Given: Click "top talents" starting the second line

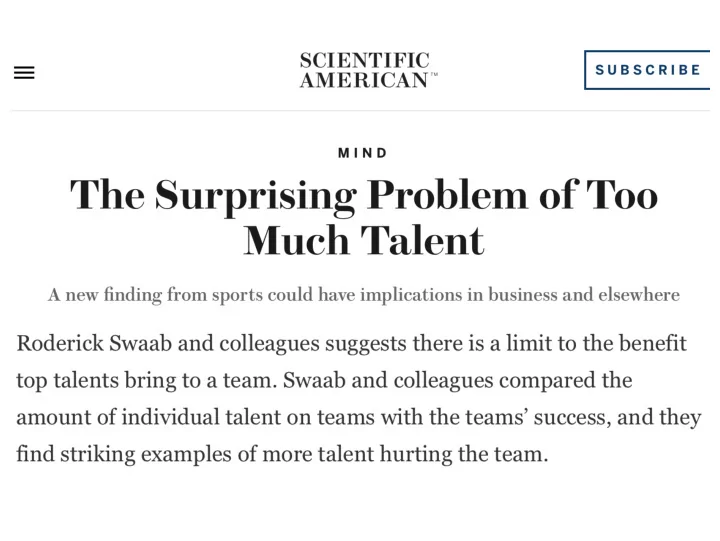Looking at the screenshot, I should [x=68, y=381].
